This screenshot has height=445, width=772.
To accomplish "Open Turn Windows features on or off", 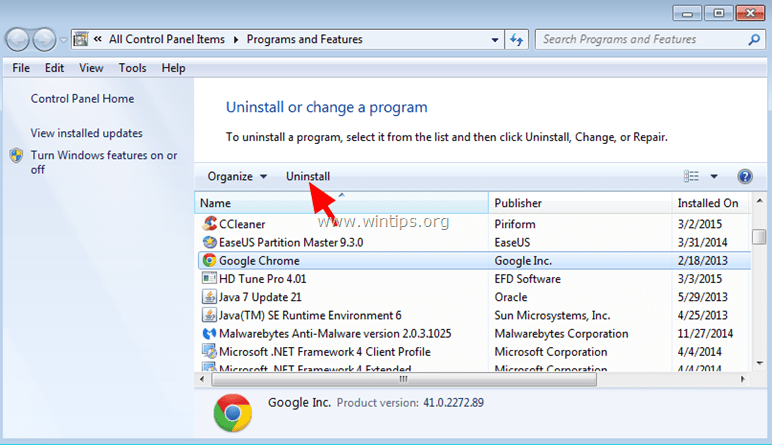I will tap(104, 162).
